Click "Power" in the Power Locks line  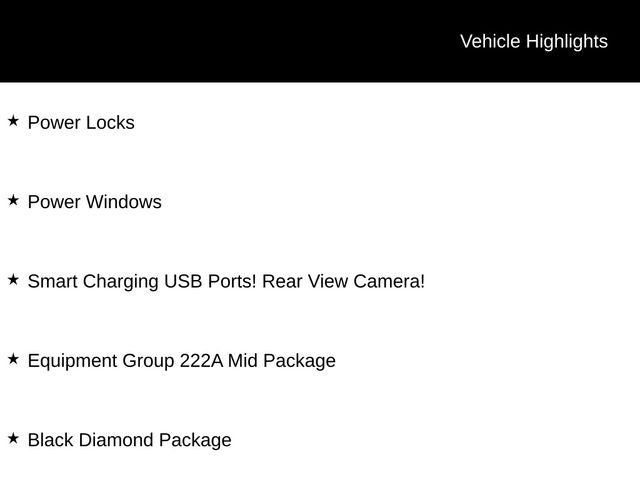(x=53, y=123)
